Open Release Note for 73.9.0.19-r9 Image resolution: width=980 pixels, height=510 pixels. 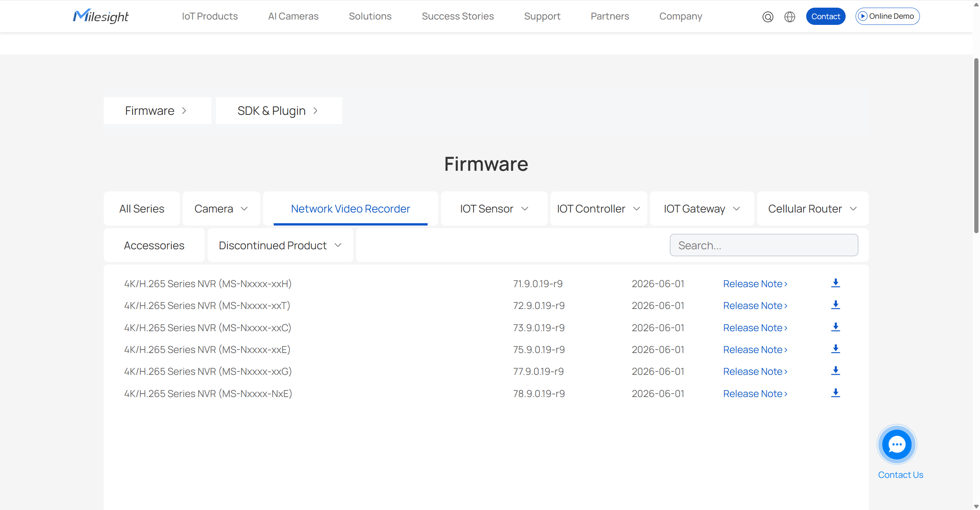[755, 328]
